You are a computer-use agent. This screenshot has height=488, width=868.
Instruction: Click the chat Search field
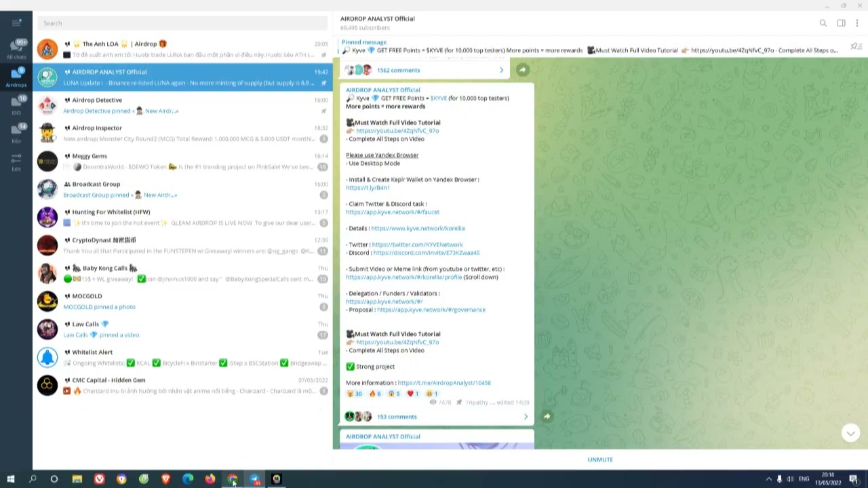(182, 23)
